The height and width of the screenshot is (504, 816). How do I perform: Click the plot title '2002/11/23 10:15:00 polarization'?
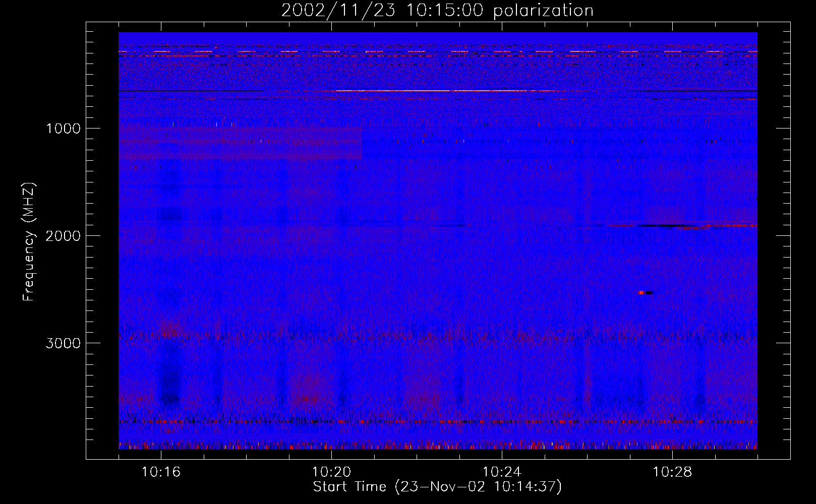pyautogui.click(x=437, y=11)
